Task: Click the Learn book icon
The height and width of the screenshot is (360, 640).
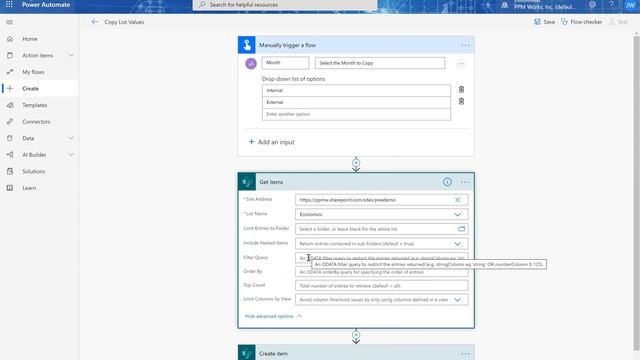Action: coord(10,188)
